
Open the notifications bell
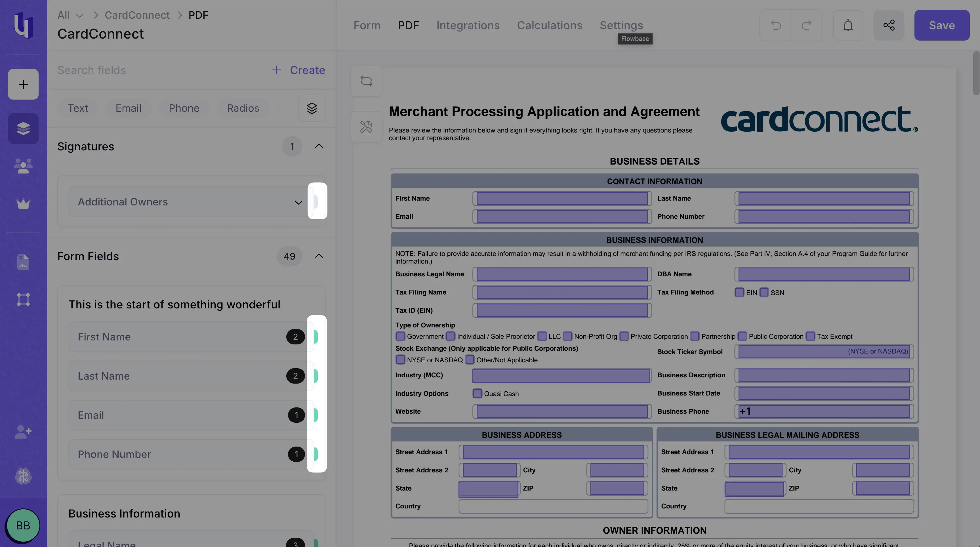(x=848, y=25)
